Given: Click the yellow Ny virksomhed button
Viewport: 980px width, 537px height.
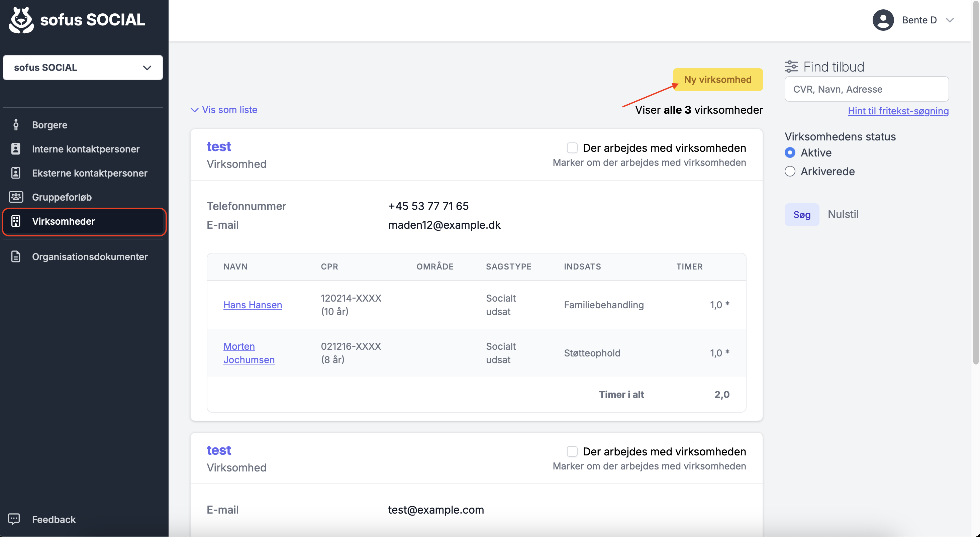Looking at the screenshot, I should (717, 80).
